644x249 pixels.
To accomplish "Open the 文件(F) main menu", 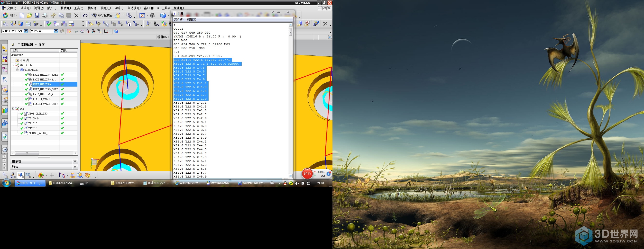I will pos(12,8).
